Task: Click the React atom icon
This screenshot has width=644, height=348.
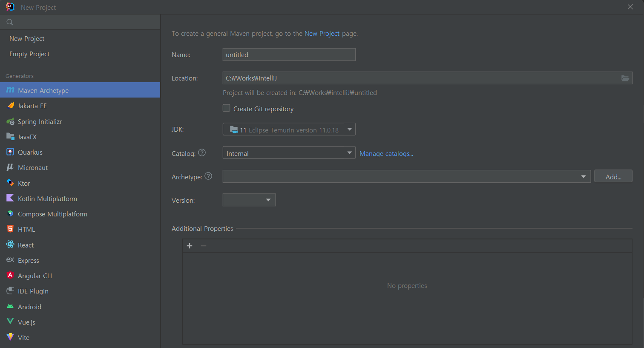Action: [10, 244]
